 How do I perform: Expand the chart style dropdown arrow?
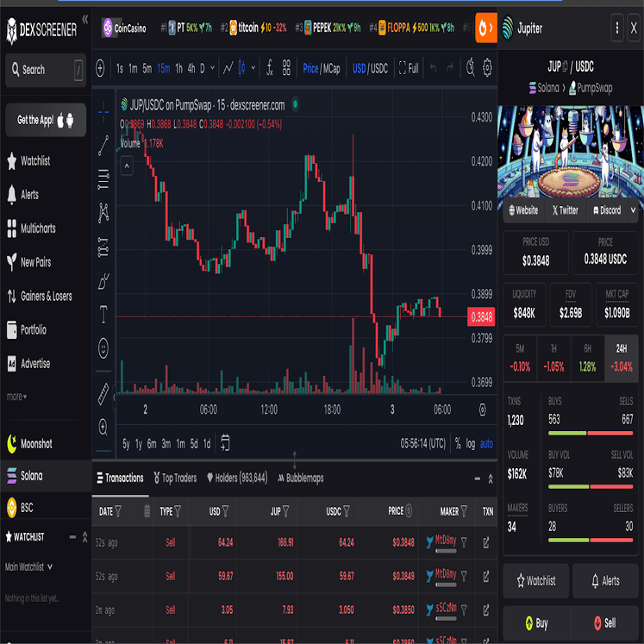click(253, 68)
